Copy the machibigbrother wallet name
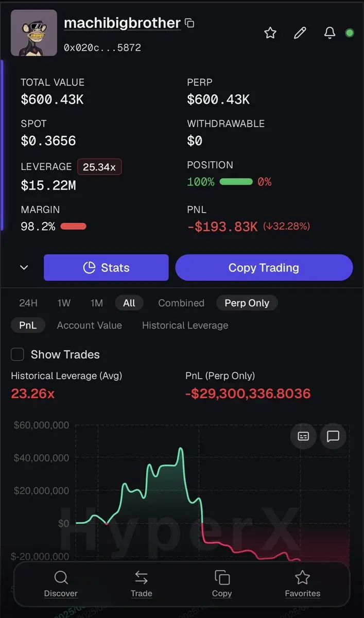Screen dimensions: 364x618 pyautogui.click(x=189, y=23)
